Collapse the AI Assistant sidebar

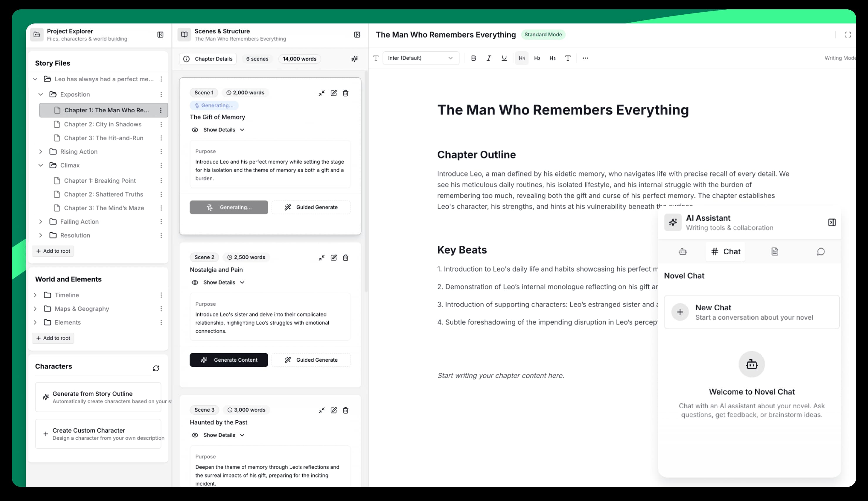832,222
